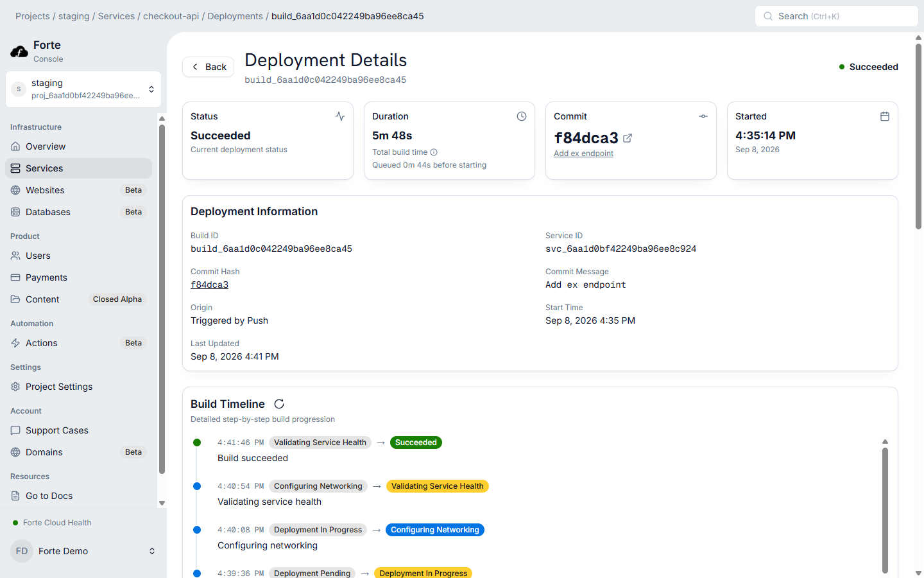The image size is (924, 578).
Task: Click the Service ID value svc_6aa1d0bf42249ba96ee8c924
Action: coord(620,249)
